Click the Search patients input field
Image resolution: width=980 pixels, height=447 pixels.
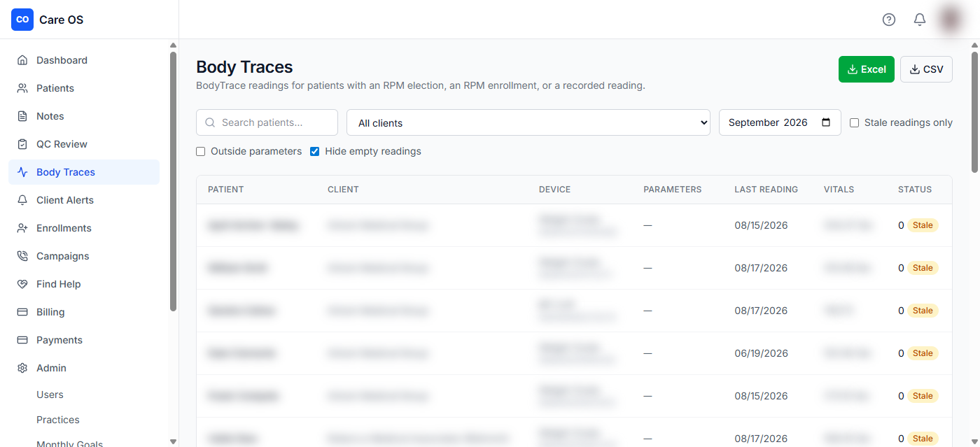267,122
